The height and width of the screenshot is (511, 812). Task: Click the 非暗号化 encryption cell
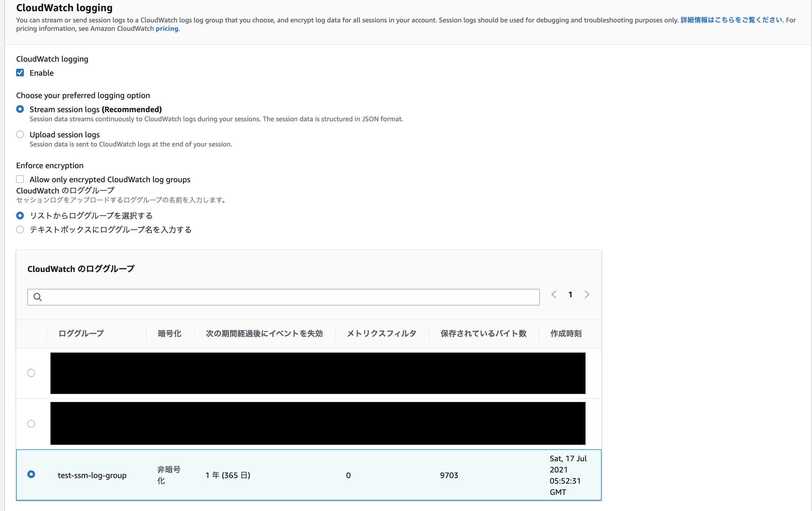(x=169, y=475)
